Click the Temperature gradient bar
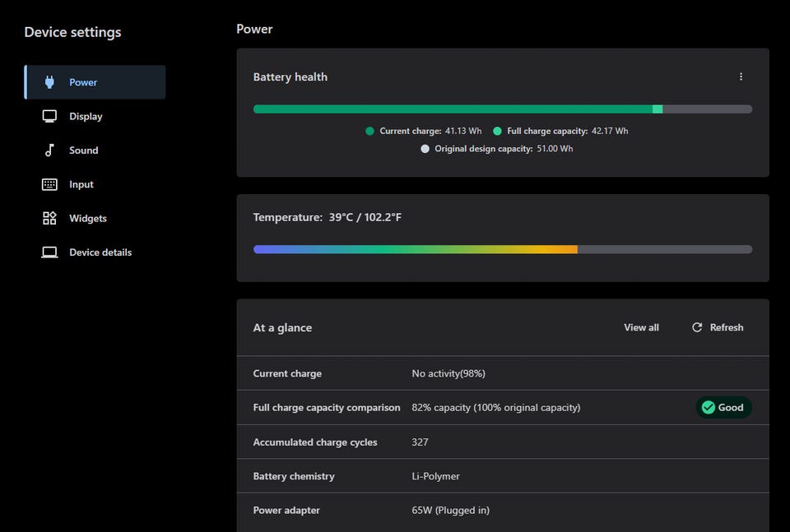This screenshot has width=790, height=532. [502, 249]
